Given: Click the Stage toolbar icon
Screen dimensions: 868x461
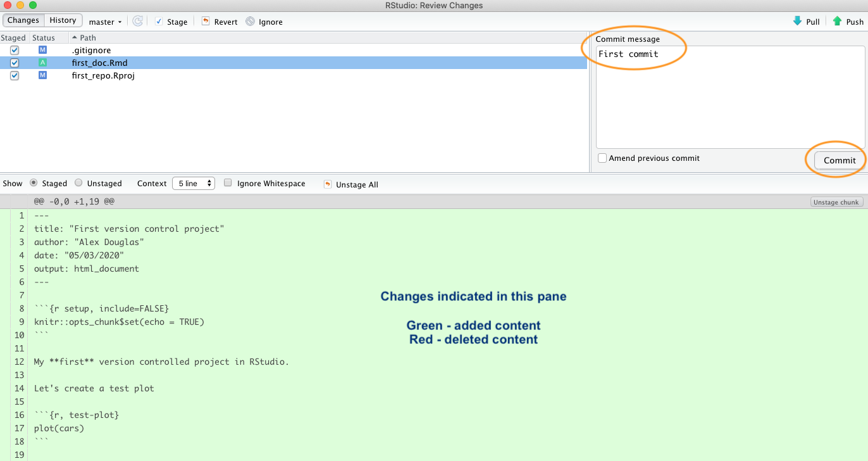Looking at the screenshot, I should (x=159, y=22).
